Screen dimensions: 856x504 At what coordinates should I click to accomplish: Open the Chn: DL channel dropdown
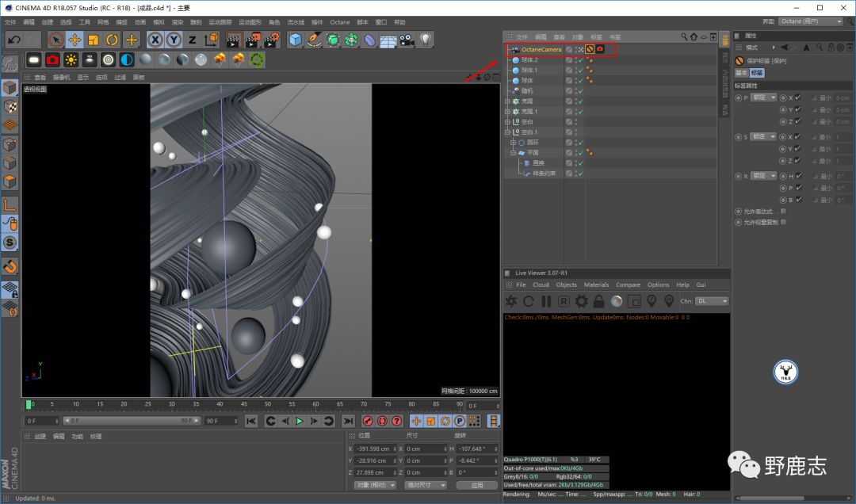(712, 301)
